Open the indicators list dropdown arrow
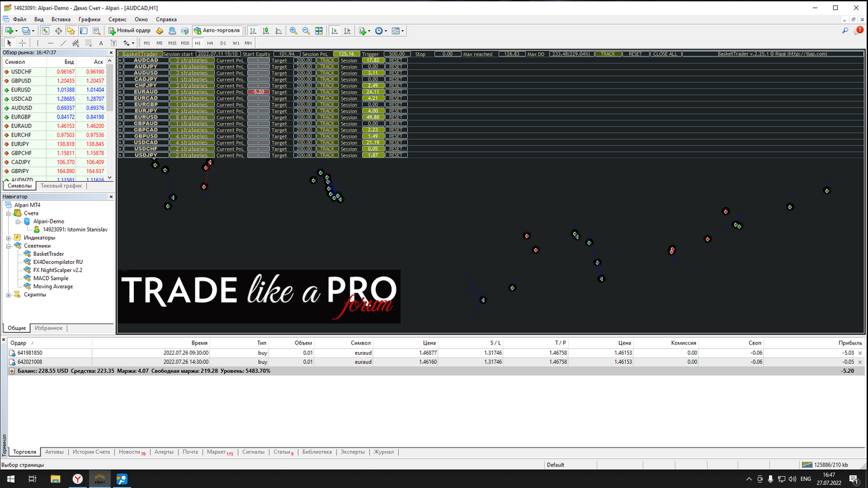Viewport: 868px width, 488px height. tap(369, 31)
